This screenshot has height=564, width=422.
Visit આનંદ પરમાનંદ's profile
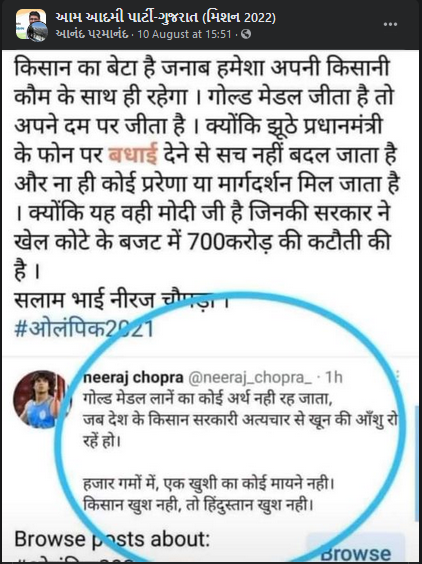click(x=92, y=34)
